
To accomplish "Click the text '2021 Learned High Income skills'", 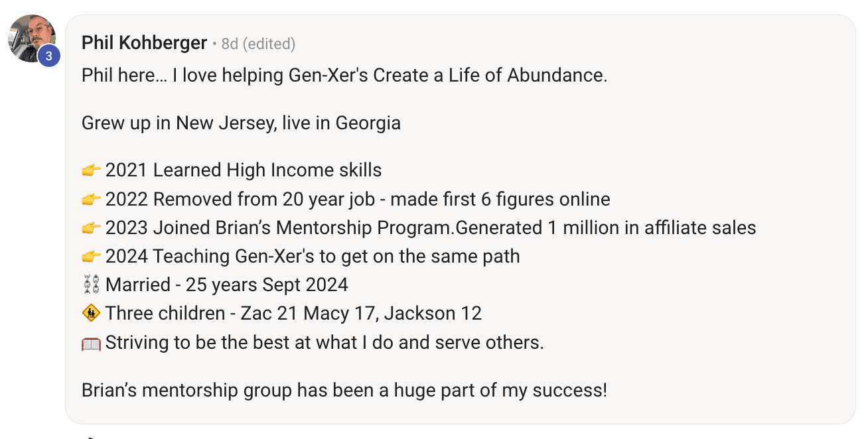I will point(244,170).
